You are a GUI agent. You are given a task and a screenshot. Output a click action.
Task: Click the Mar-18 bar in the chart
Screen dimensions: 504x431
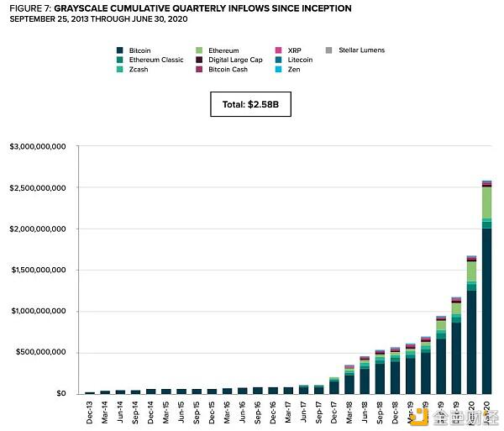(x=349, y=380)
